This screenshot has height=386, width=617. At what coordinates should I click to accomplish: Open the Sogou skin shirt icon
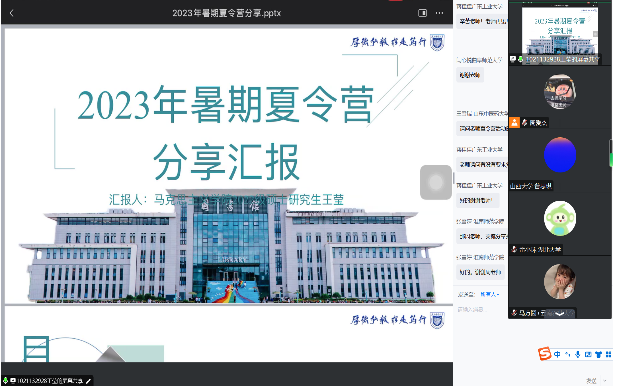[599, 354]
